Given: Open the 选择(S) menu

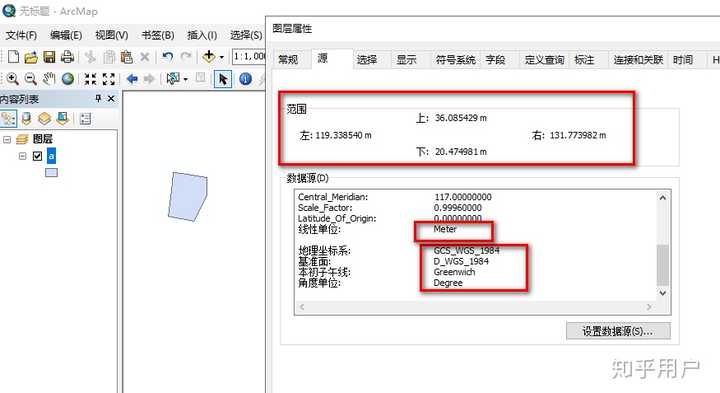Looking at the screenshot, I should click(x=246, y=35).
